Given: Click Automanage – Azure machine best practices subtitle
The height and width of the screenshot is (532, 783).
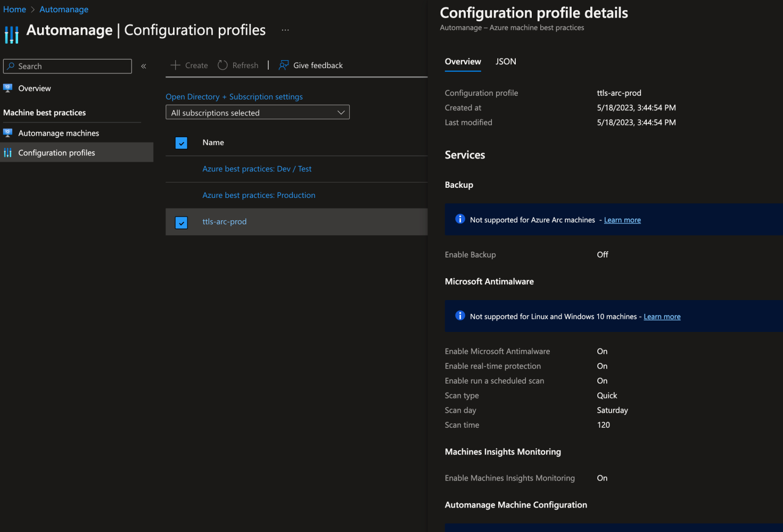Looking at the screenshot, I should (x=512, y=28).
